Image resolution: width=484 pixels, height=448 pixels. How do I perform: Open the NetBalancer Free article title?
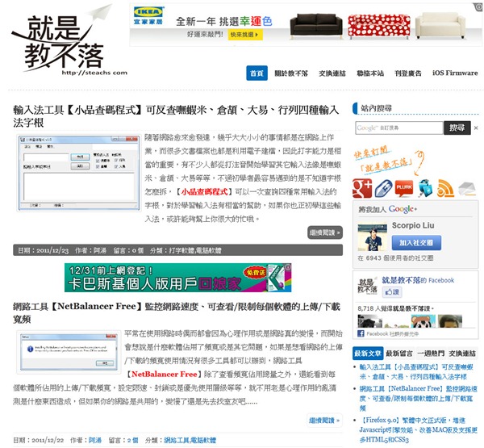[177, 312]
